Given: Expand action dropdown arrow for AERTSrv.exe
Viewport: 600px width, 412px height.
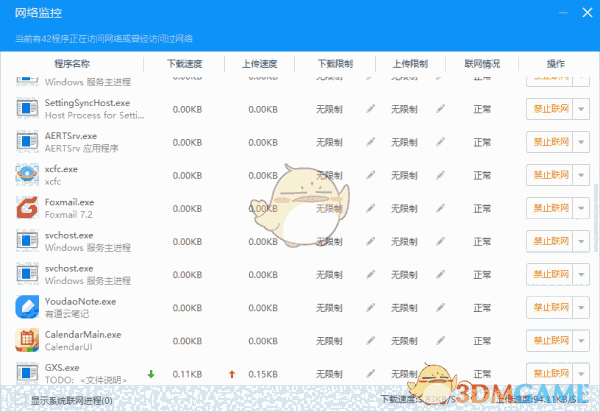Looking at the screenshot, I should 581,142.
